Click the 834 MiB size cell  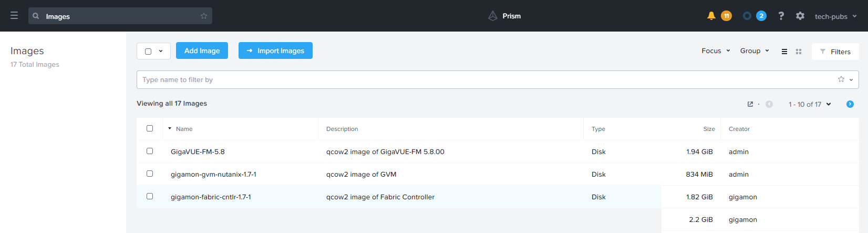(x=699, y=174)
